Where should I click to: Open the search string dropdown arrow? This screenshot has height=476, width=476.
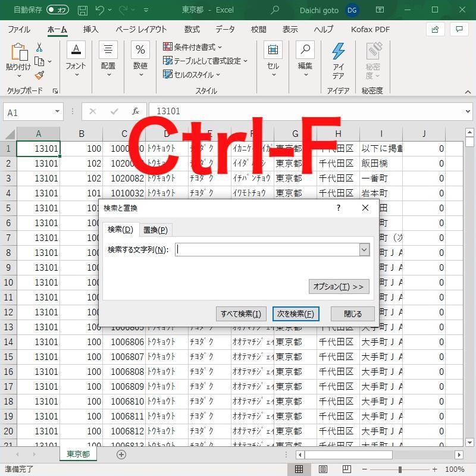[364, 249]
